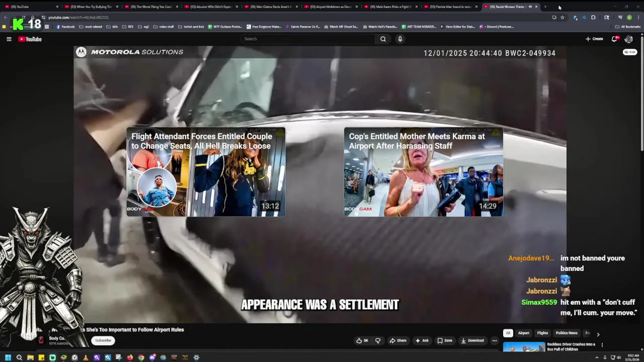Open the 'video stuff' bookmarks folder
Viewport: 644px width, 362px height.
pos(163,27)
